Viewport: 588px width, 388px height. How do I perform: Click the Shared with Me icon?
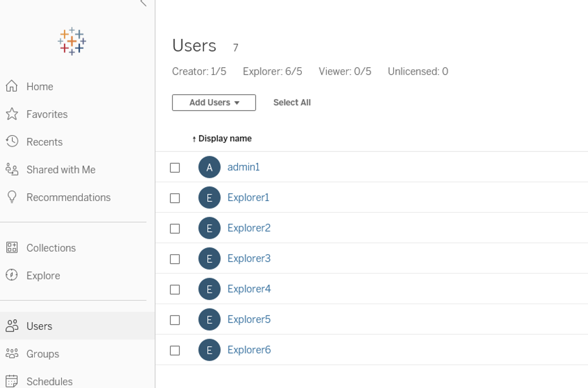point(12,169)
